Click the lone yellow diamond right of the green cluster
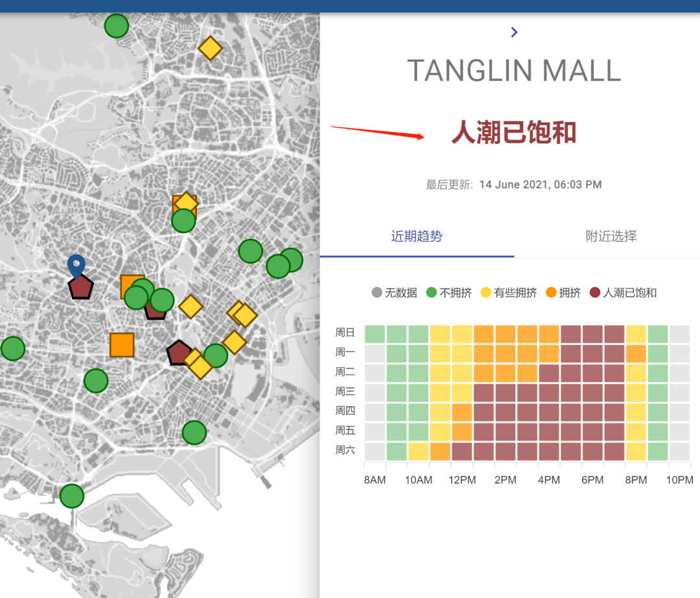The height and width of the screenshot is (598, 700). 191,306
